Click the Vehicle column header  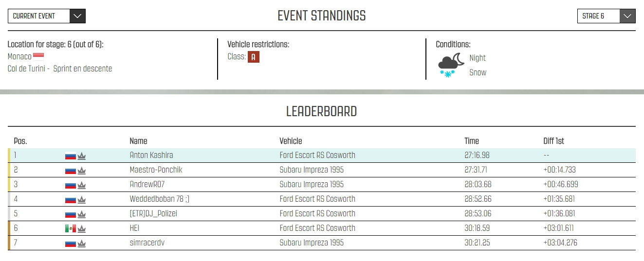pyautogui.click(x=291, y=141)
